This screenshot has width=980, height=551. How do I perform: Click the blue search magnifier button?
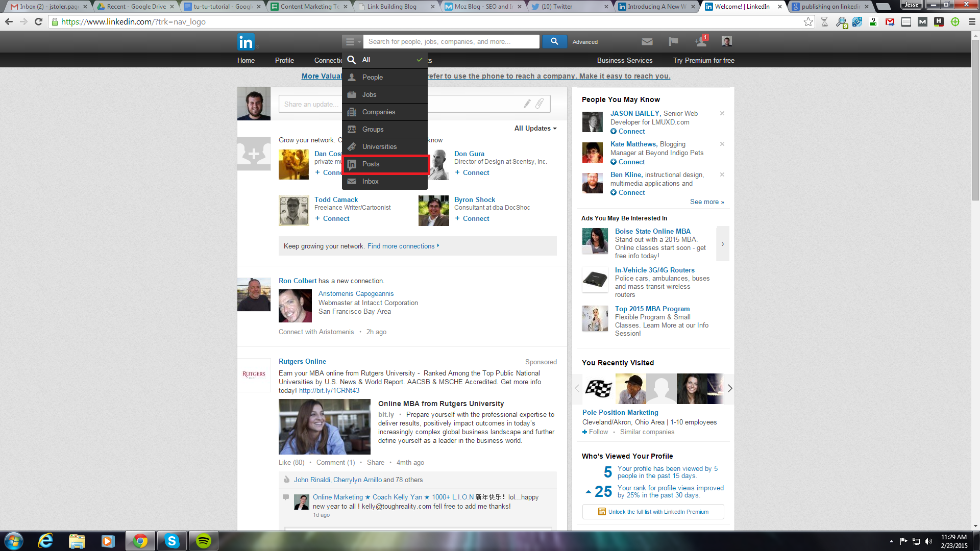click(554, 41)
